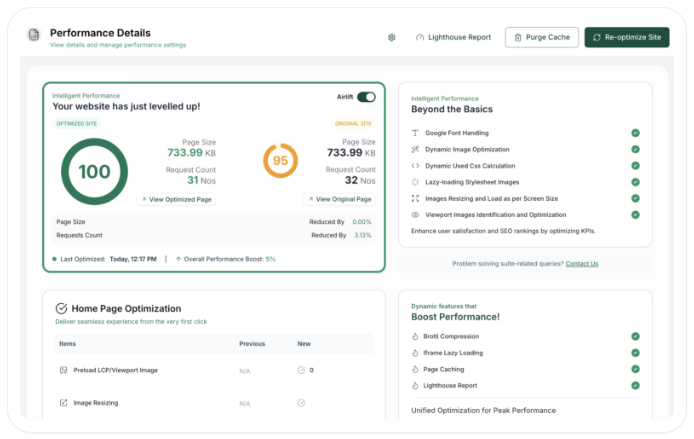Click the Boost Performance! heading

[455, 317]
